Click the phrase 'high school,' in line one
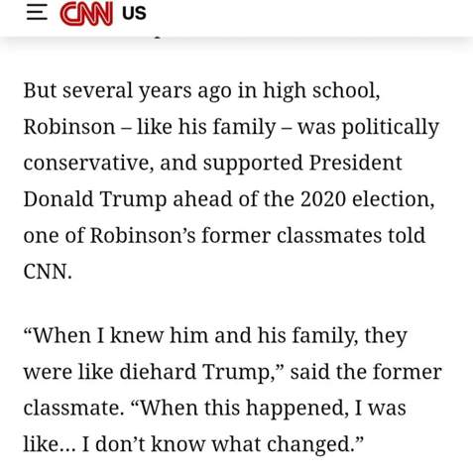 [x=321, y=91]
